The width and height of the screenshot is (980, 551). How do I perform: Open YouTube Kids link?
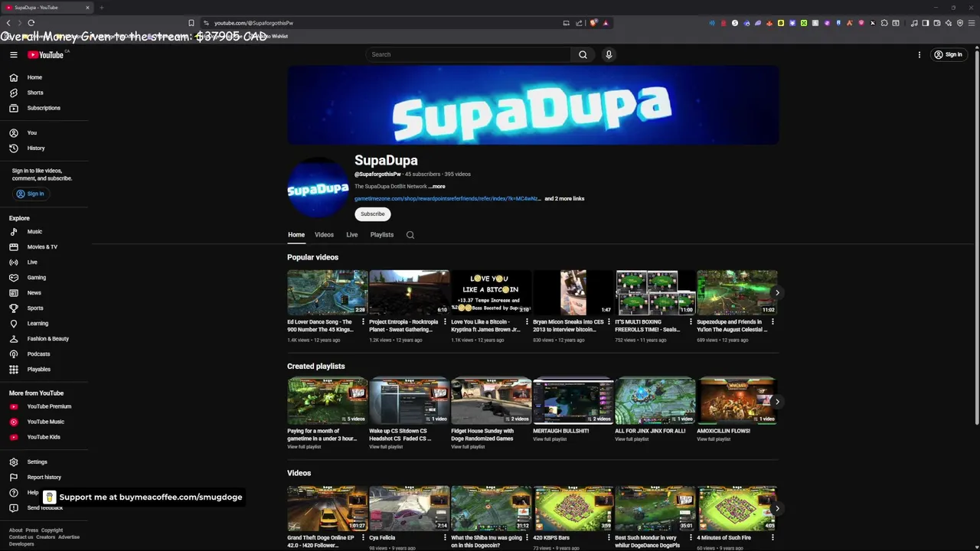pyautogui.click(x=45, y=437)
